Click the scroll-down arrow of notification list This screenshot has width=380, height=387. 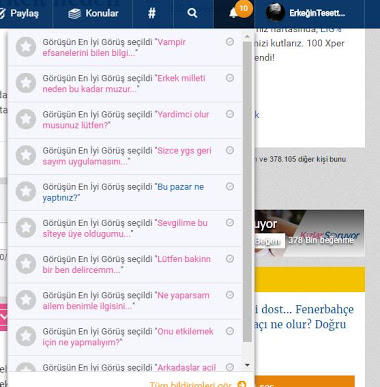pyautogui.click(x=247, y=365)
